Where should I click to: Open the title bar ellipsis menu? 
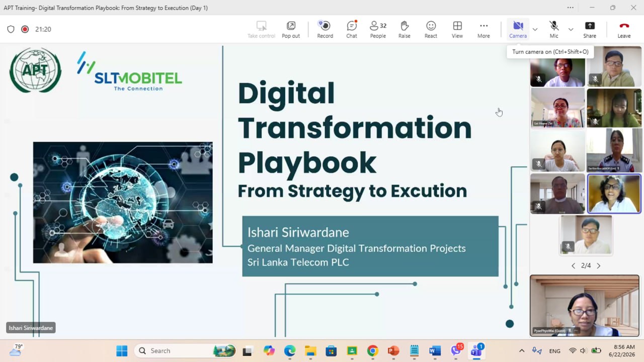(570, 8)
